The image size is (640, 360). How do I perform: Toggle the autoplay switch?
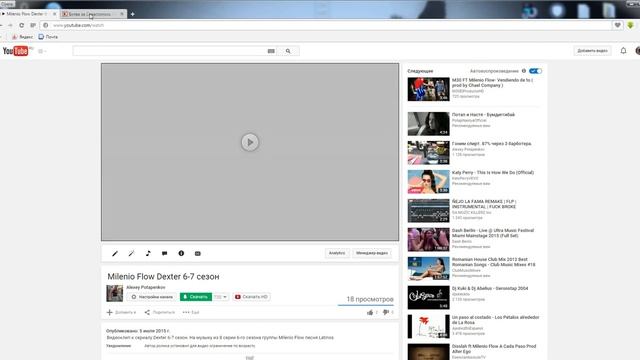(x=535, y=71)
